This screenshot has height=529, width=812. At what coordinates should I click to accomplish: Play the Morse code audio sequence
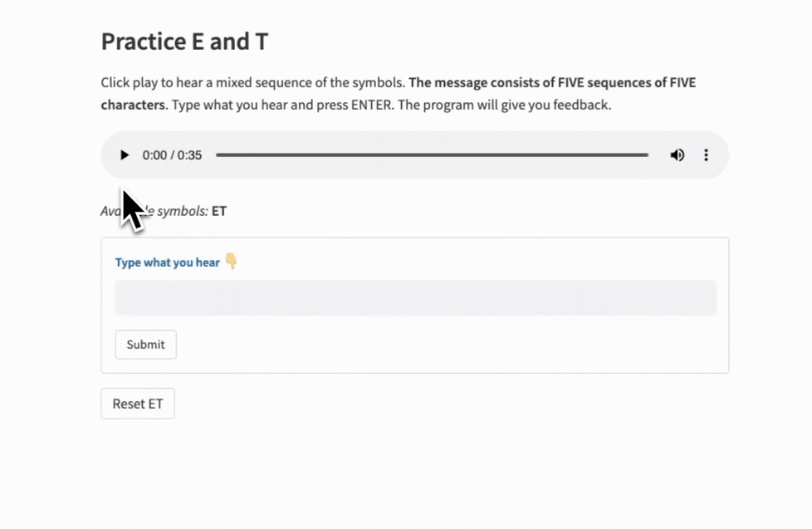[x=125, y=155]
